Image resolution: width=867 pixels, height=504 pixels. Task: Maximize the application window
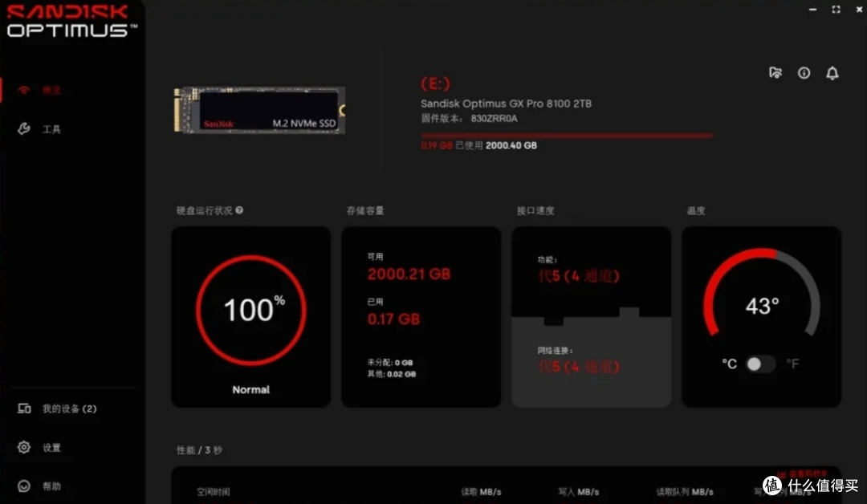(836, 10)
